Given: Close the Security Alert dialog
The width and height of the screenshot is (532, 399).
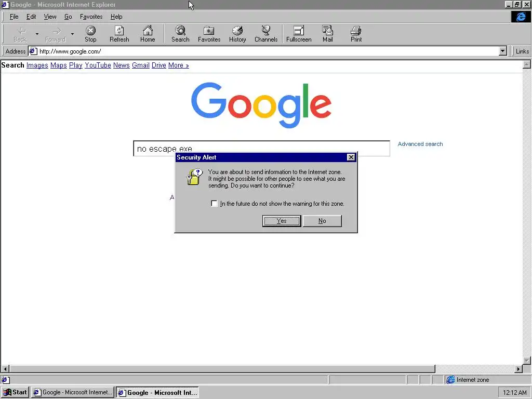Looking at the screenshot, I should tap(351, 157).
